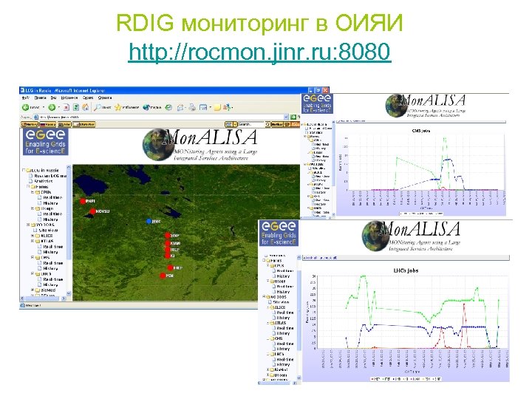Expand the ALICE folder in the main tree
The image size is (532, 399).
pos(33,236)
